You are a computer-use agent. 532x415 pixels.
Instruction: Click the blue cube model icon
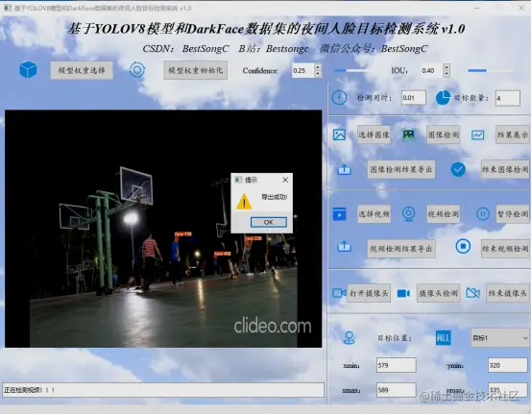[28, 70]
